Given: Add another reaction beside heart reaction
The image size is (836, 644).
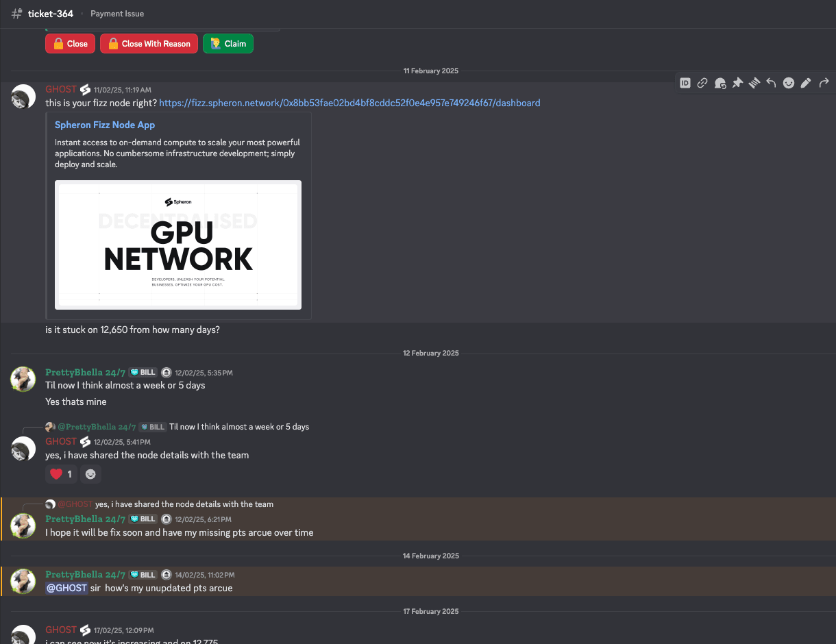Looking at the screenshot, I should tap(90, 474).
